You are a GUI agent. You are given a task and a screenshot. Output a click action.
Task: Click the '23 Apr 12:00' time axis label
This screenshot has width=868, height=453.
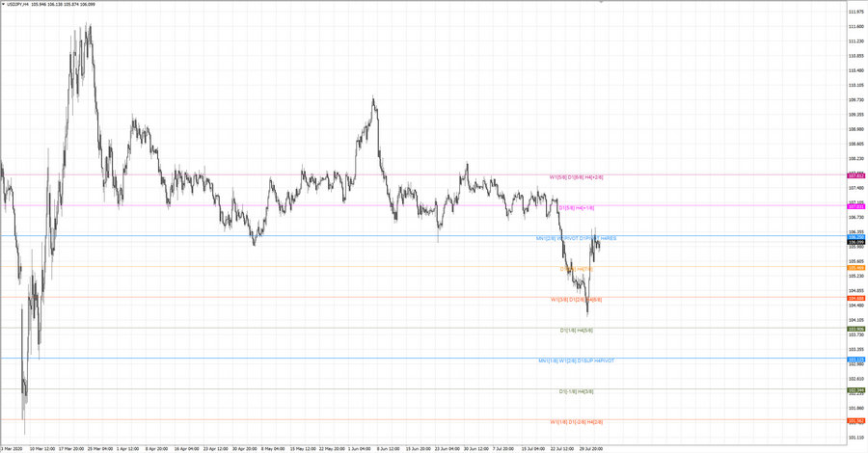coord(215,448)
